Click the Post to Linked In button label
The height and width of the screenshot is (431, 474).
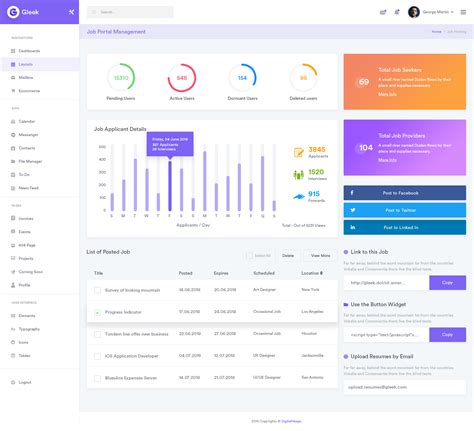[x=401, y=228]
